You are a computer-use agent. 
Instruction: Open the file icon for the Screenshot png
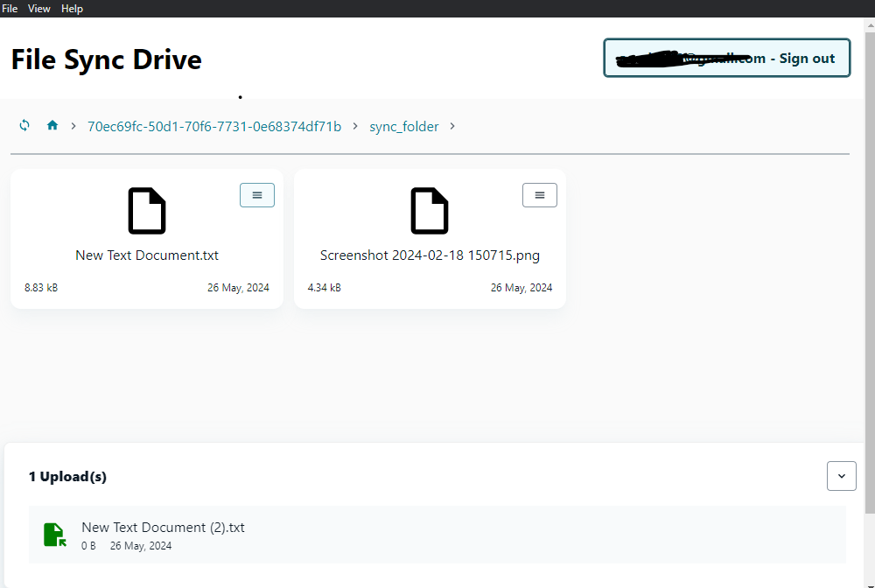[x=429, y=210]
